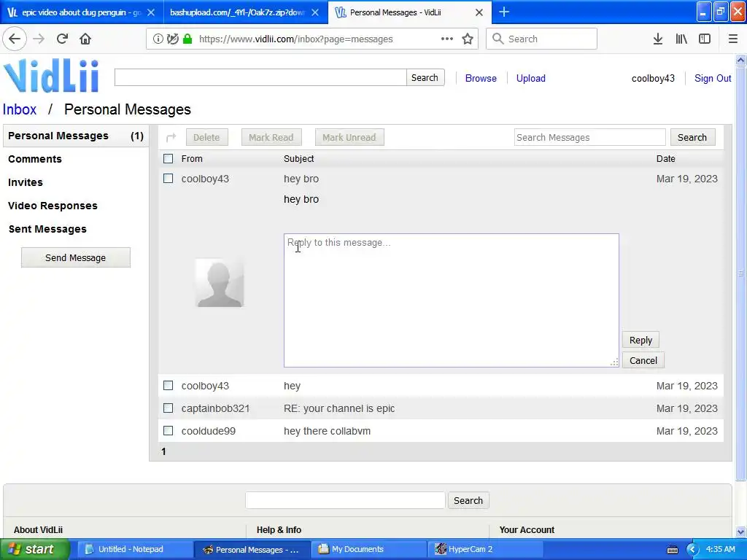Image resolution: width=747 pixels, height=560 pixels.
Task: Tick the select-all checkbox in header row
Action: point(169,158)
